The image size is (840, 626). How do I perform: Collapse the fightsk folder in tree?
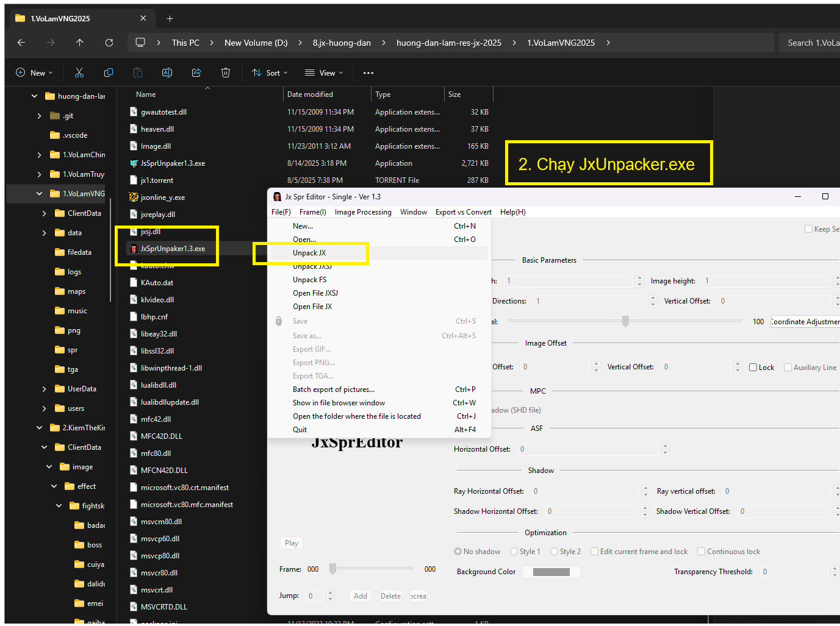pos(59,506)
